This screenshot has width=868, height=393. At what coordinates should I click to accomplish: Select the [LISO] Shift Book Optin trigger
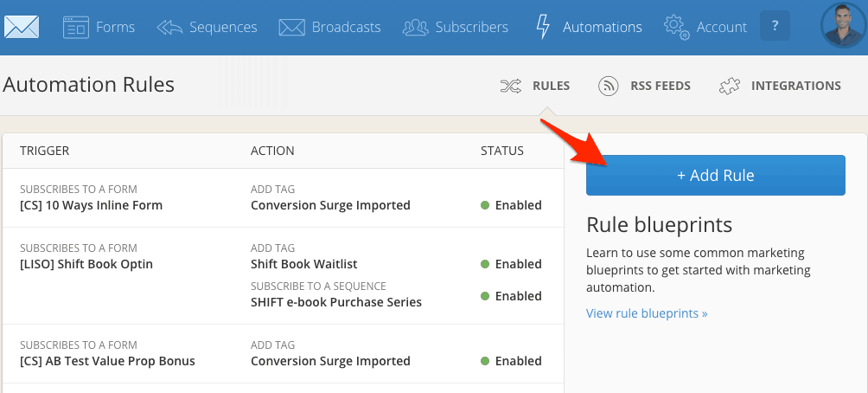coord(86,264)
